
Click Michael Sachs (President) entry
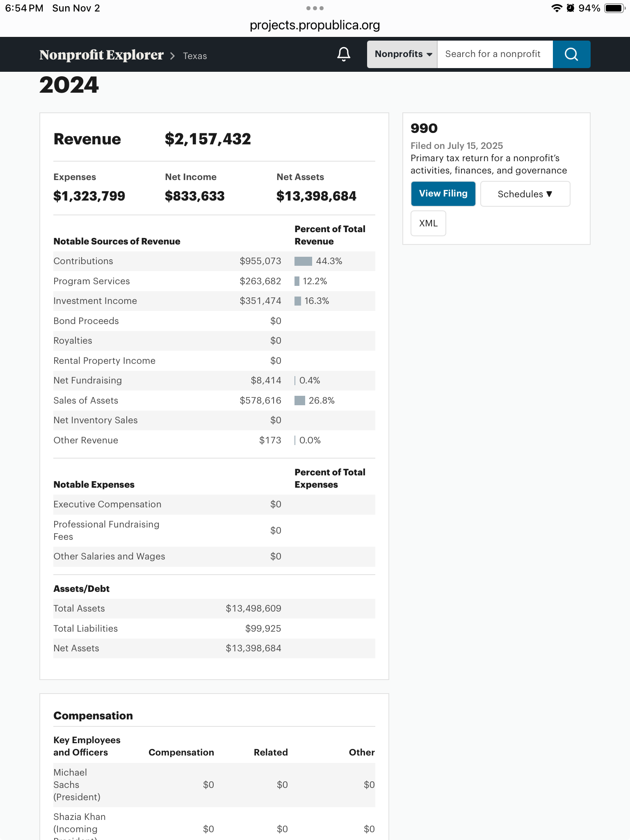click(77, 785)
